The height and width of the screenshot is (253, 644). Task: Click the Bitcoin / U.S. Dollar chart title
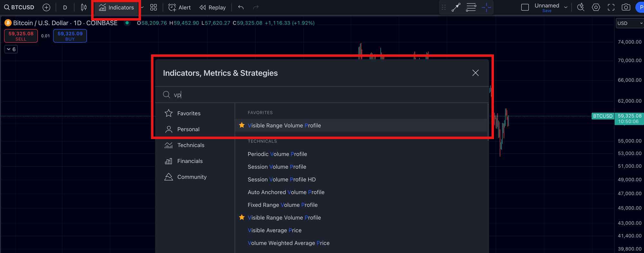(65, 23)
